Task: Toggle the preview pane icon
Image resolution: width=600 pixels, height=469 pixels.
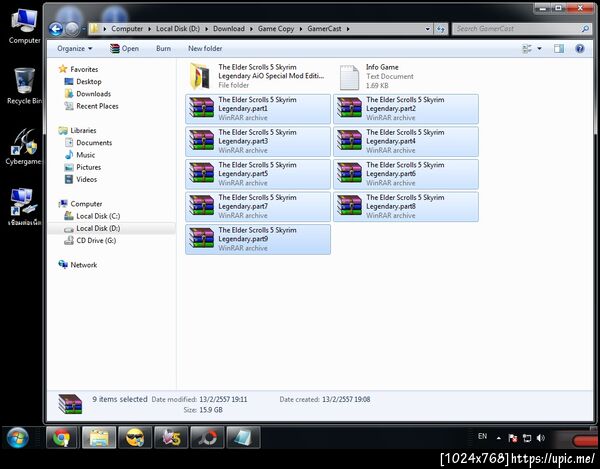Action: (559, 49)
